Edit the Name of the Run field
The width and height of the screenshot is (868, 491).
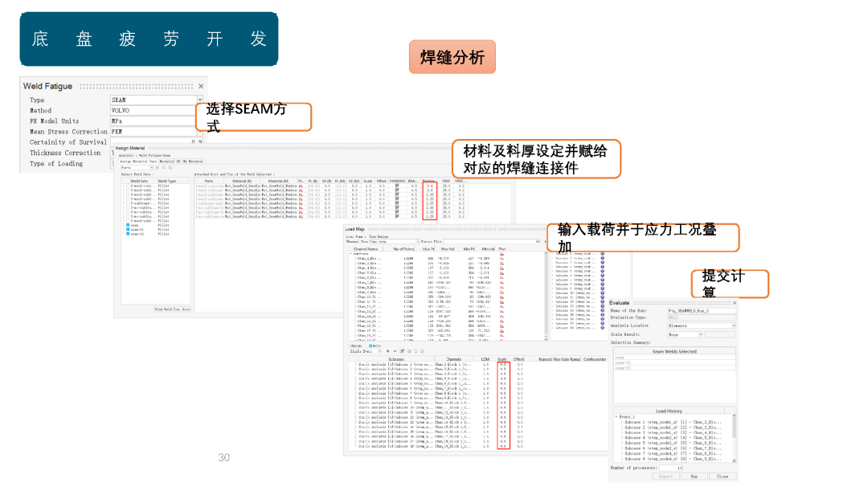[x=702, y=311]
